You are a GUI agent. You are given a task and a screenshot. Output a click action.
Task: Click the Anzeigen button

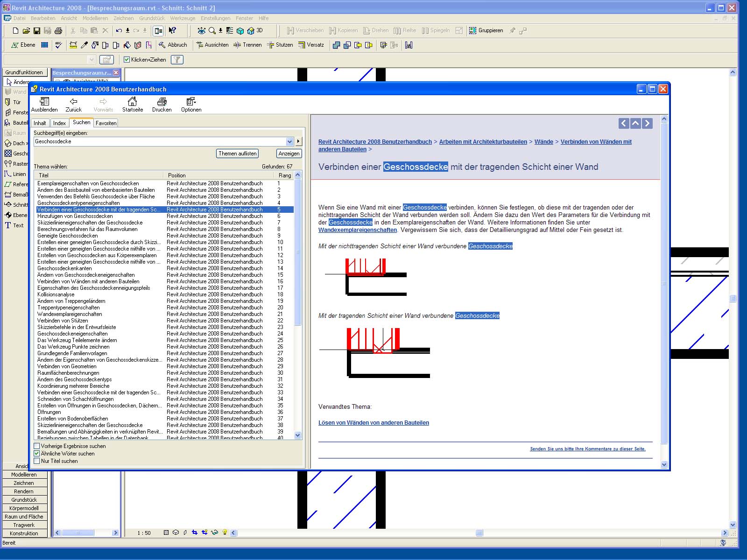(x=289, y=154)
